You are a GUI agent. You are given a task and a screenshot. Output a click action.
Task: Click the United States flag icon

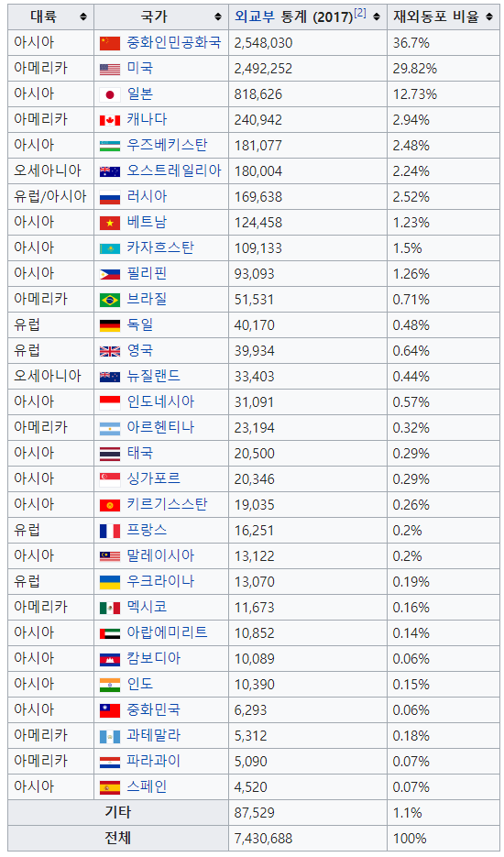pos(110,69)
